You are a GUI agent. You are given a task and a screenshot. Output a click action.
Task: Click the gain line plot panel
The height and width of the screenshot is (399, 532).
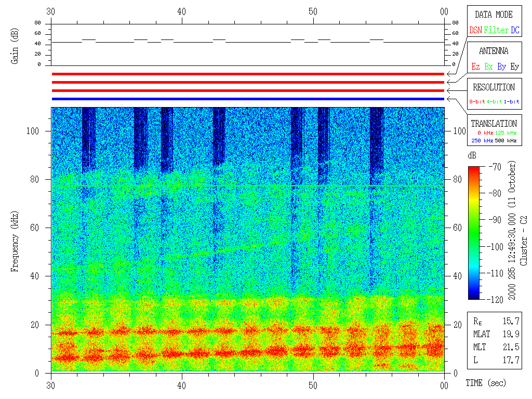[x=248, y=45]
